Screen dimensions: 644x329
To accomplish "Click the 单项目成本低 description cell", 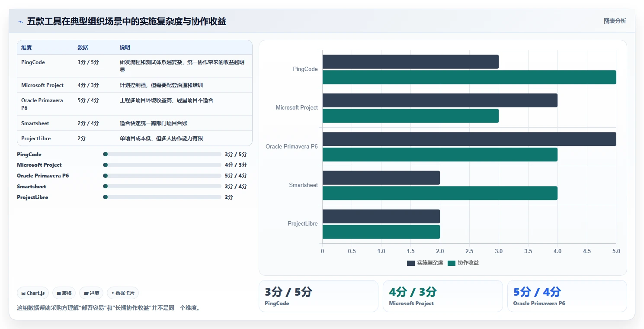I will [161, 139].
